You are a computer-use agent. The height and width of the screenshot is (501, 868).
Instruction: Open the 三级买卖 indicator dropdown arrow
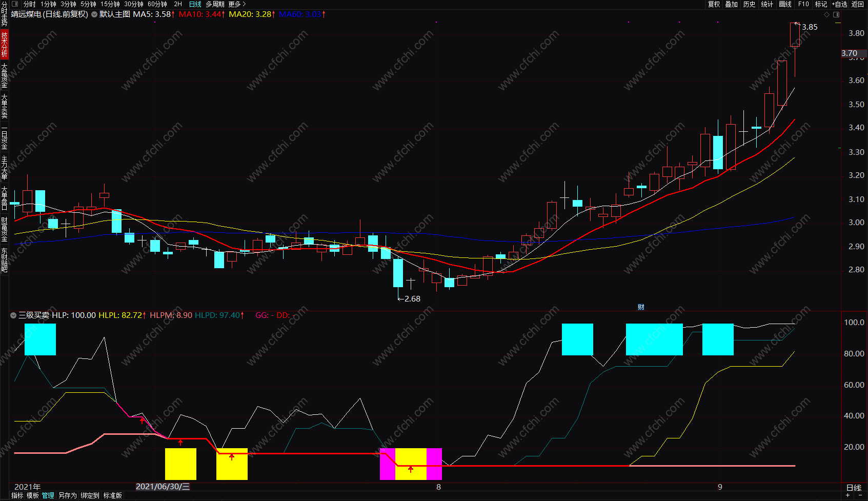13,315
